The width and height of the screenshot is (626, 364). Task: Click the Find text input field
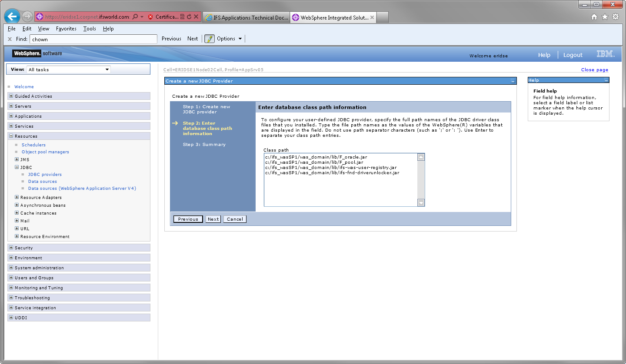point(93,39)
